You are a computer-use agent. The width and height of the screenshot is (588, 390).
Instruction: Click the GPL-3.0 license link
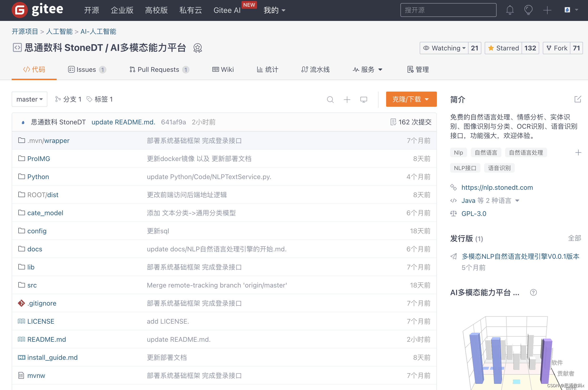(x=474, y=214)
